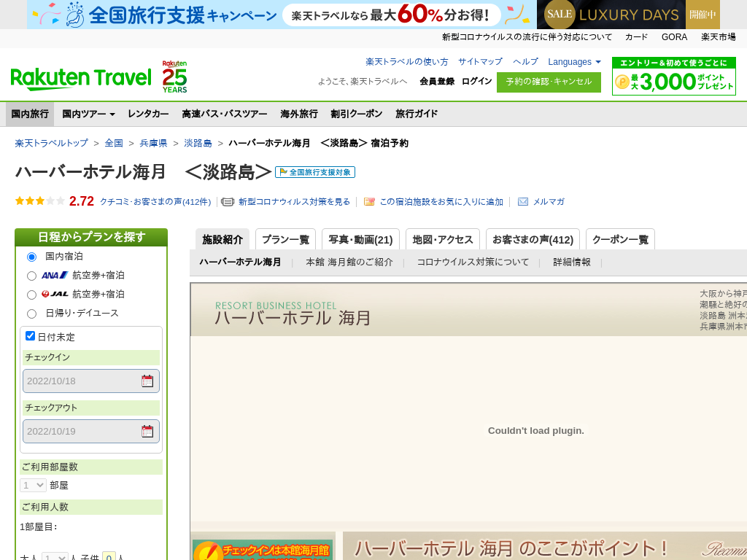This screenshot has height=560, width=747.
Task: Open the 地図・アクセス tab
Action: [x=443, y=239]
